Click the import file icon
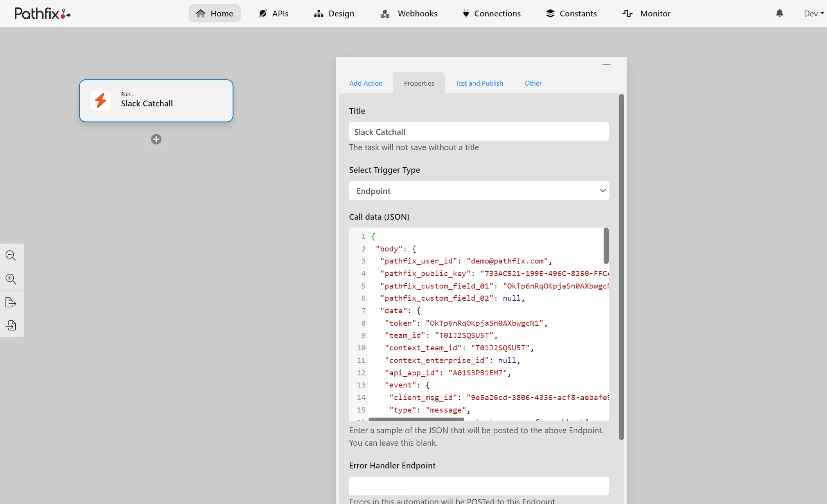The height and width of the screenshot is (504, 827). tap(11, 325)
